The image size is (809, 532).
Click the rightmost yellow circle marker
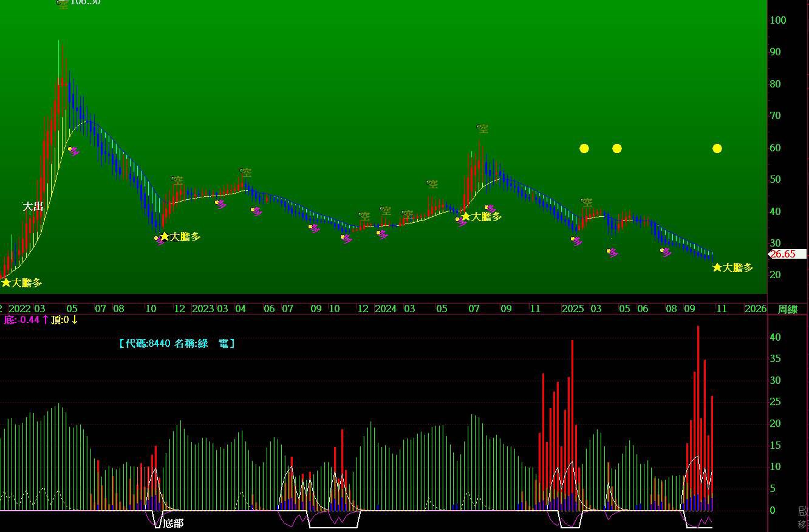click(717, 148)
